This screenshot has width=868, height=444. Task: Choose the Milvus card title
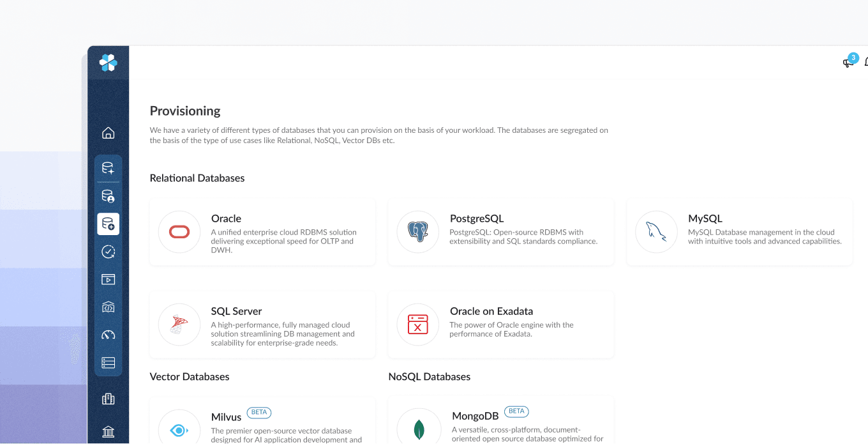[x=227, y=417]
